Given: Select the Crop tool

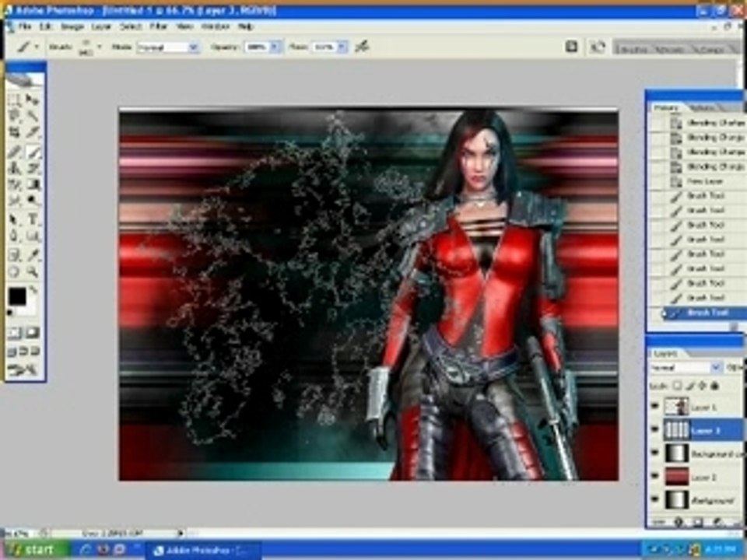Looking at the screenshot, I should (14, 132).
